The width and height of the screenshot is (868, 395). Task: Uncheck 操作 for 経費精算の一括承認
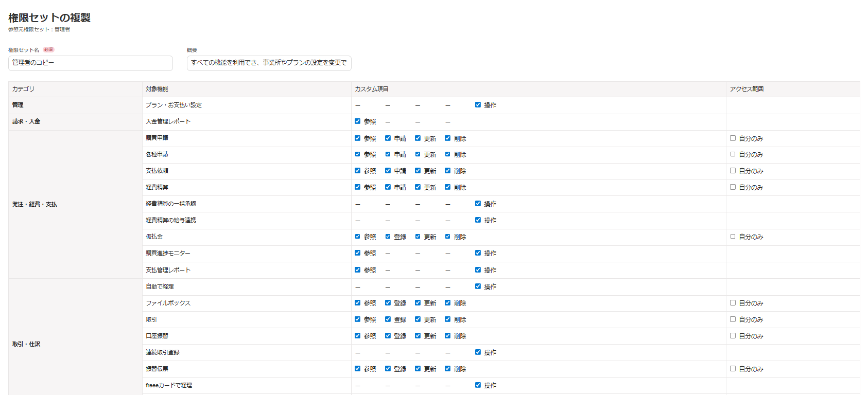(478, 204)
